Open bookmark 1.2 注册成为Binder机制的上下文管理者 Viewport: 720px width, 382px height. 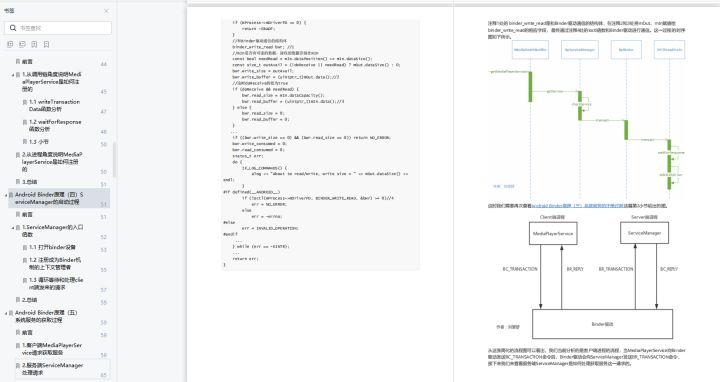pos(55,264)
